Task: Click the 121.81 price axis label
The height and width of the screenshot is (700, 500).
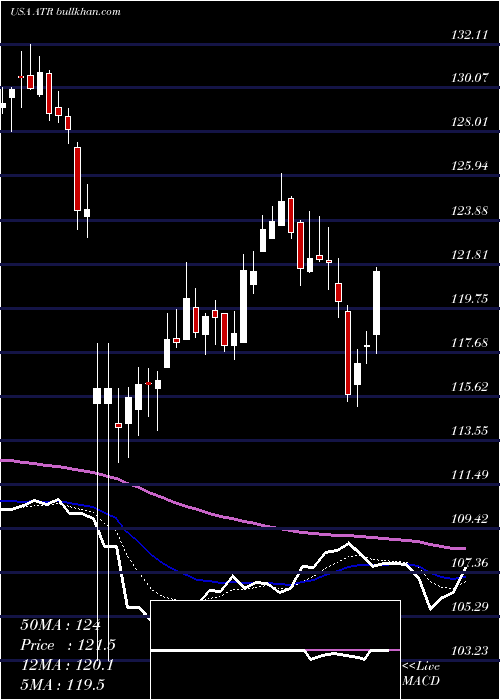Action: click(x=469, y=255)
